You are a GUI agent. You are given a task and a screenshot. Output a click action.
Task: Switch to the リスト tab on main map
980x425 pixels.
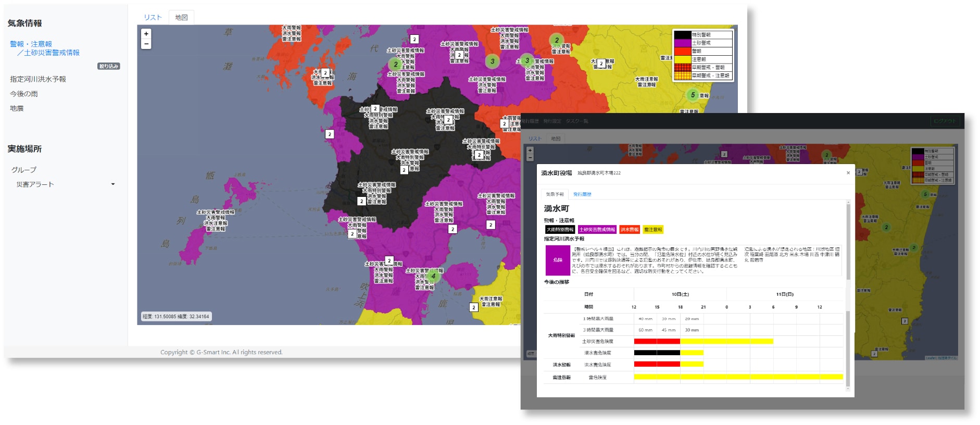(x=153, y=17)
